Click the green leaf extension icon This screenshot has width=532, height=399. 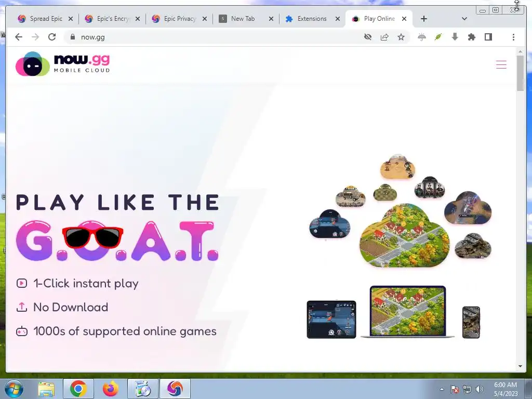438,37
